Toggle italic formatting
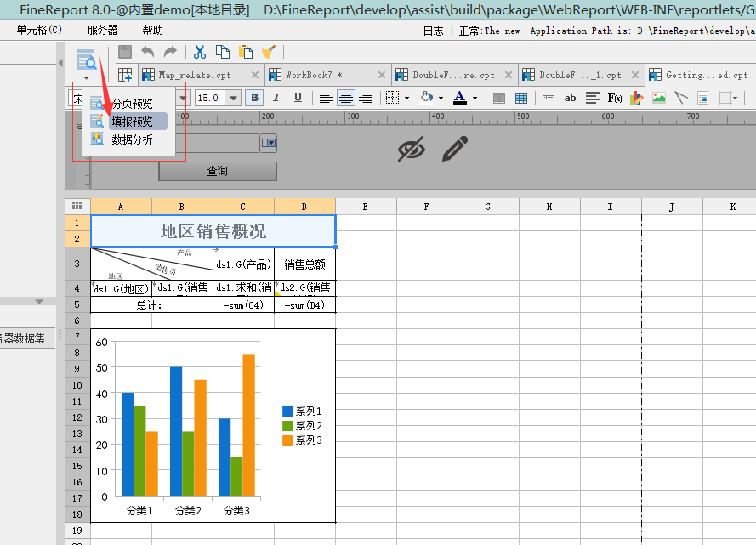756x545 pixels. point(276,98)
